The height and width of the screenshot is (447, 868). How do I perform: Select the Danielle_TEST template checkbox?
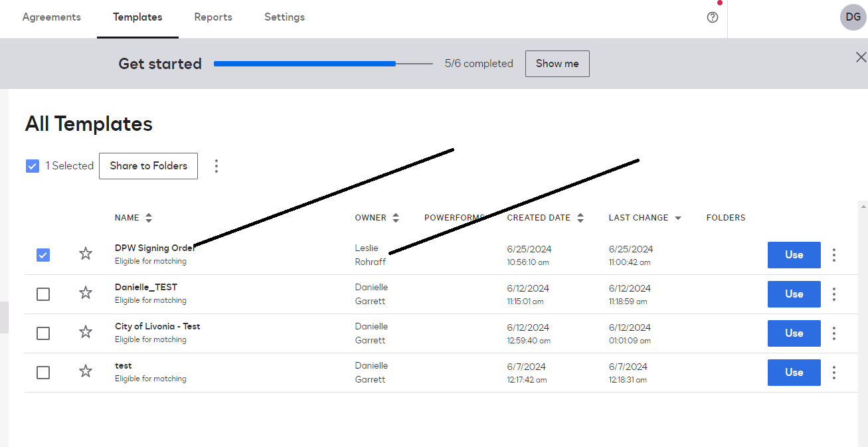tap(43, 294)
